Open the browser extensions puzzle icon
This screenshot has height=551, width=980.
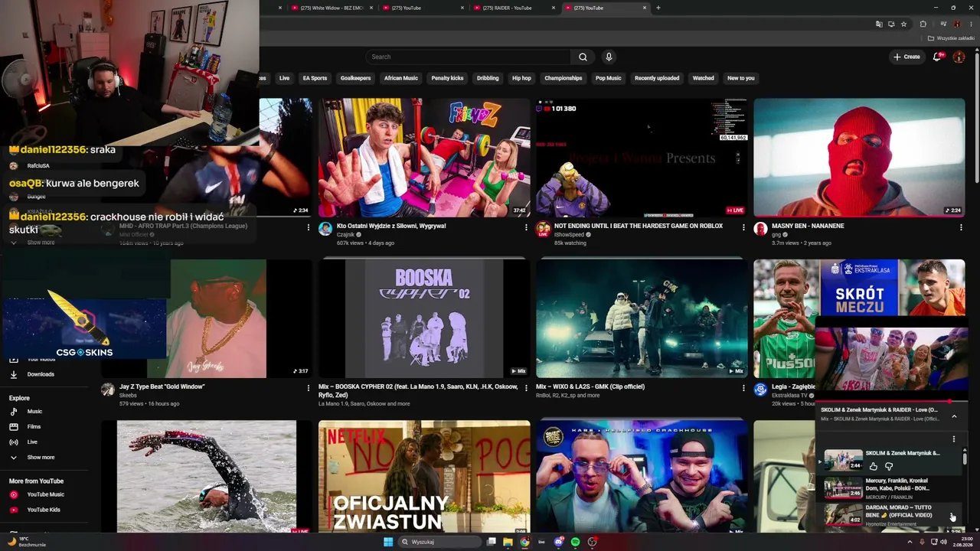pos(923,24)
